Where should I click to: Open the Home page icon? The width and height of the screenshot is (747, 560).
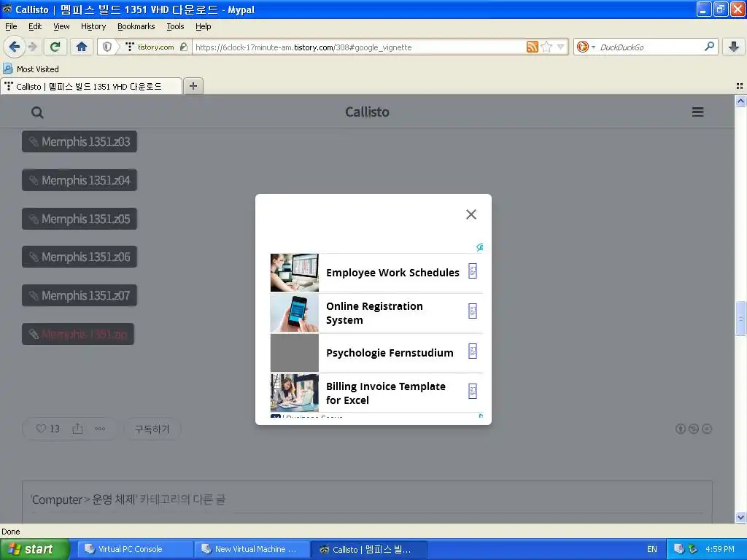click(x=82, y=47)
